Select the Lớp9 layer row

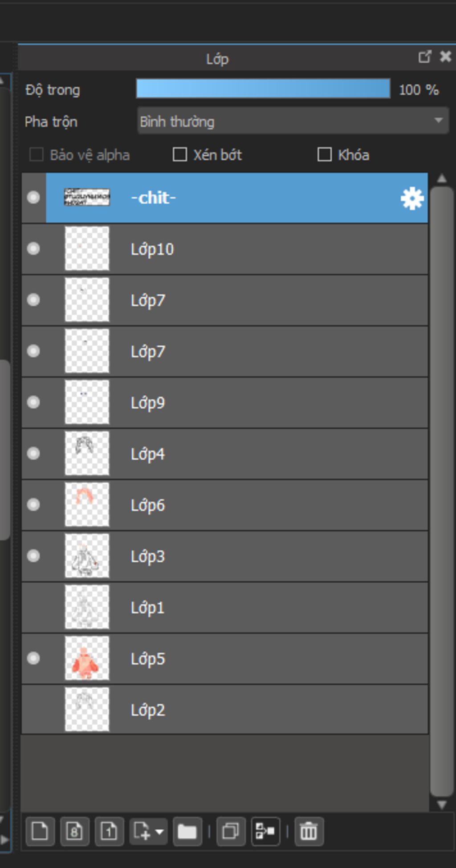[225, 402]
